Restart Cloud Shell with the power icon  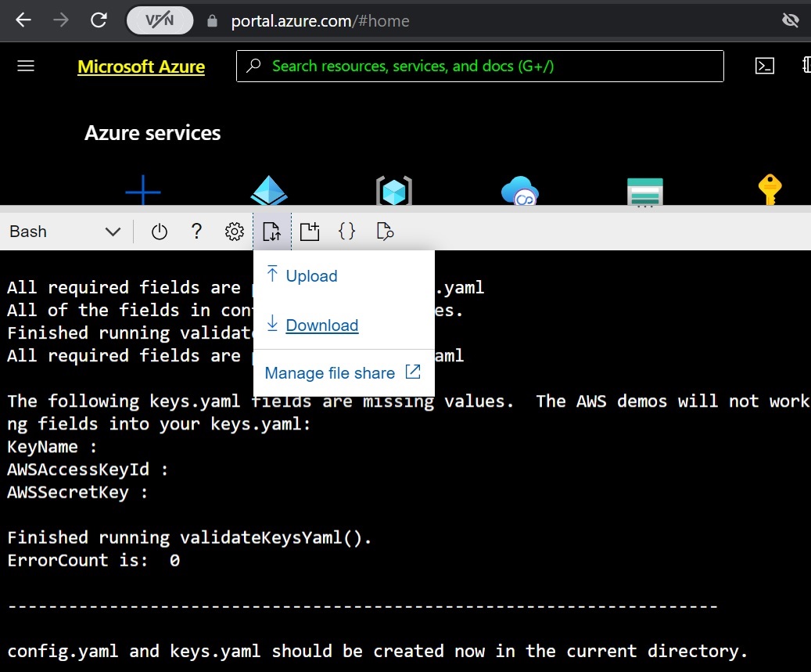[160, 232]
